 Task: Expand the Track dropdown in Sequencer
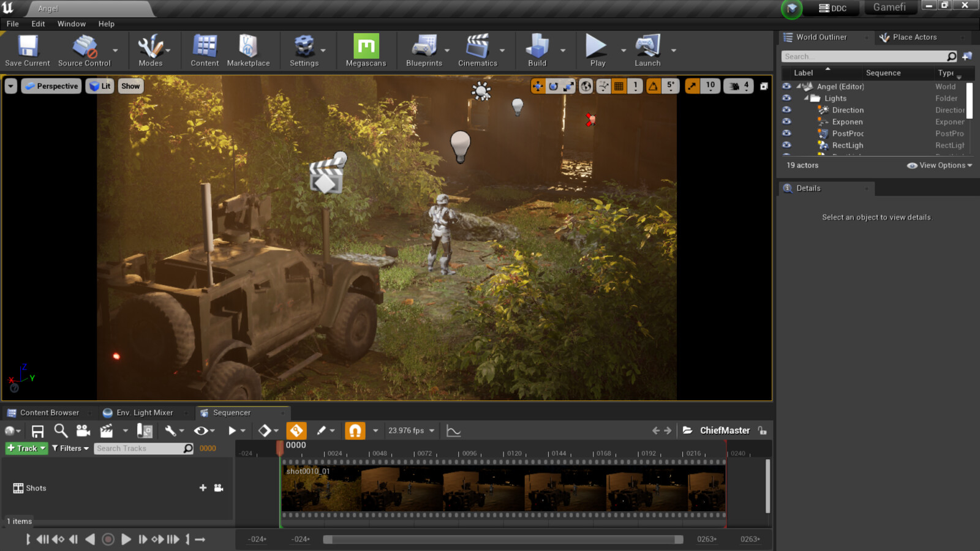click(25, 448)
